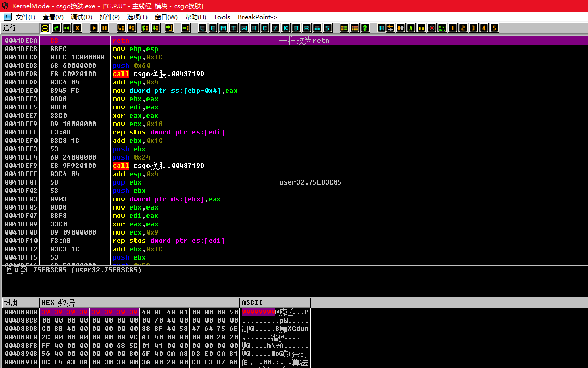Click the green binary 0101 icon
The width and height of the screenshot is (588, 368).
point(443,28)
